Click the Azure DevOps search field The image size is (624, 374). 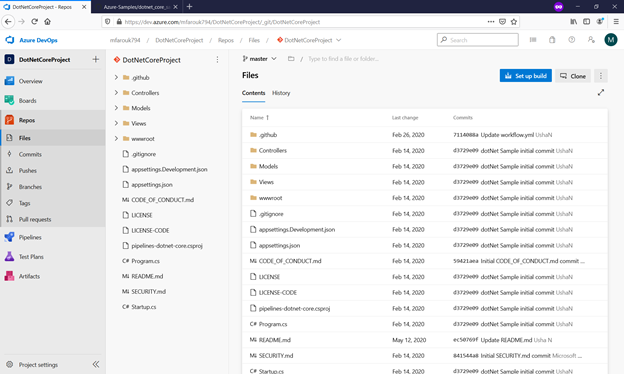478,40
